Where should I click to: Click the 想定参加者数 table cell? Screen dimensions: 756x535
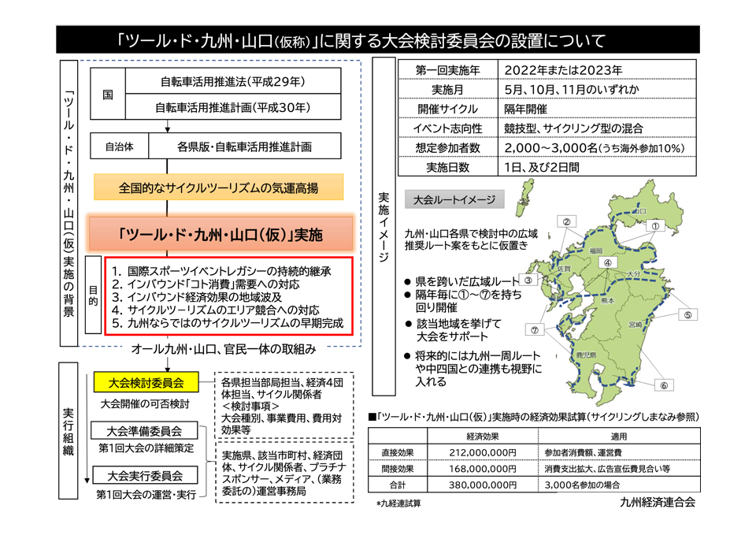pos(448,147)
